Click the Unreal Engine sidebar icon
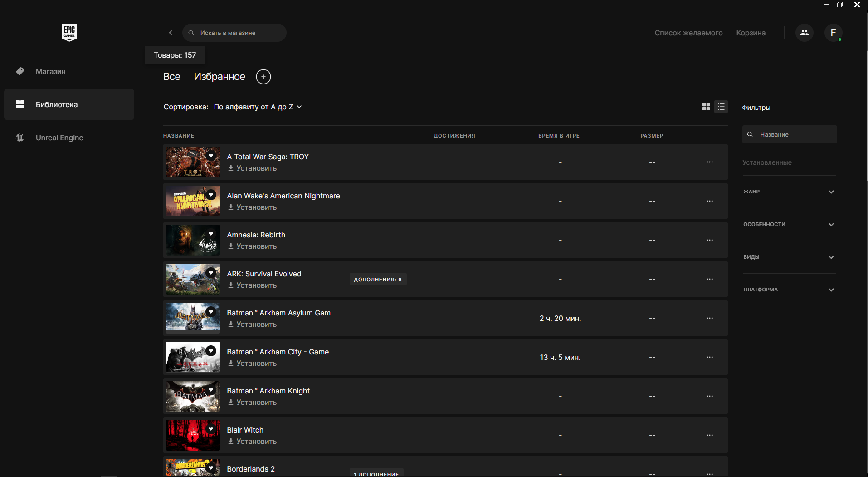 pos(20,138)
